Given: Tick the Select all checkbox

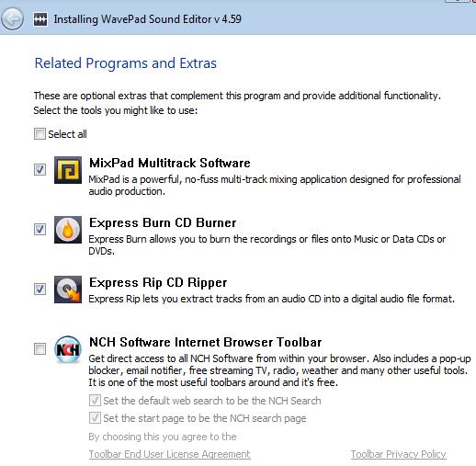Looking at the screenshot, I should [40, 134].
